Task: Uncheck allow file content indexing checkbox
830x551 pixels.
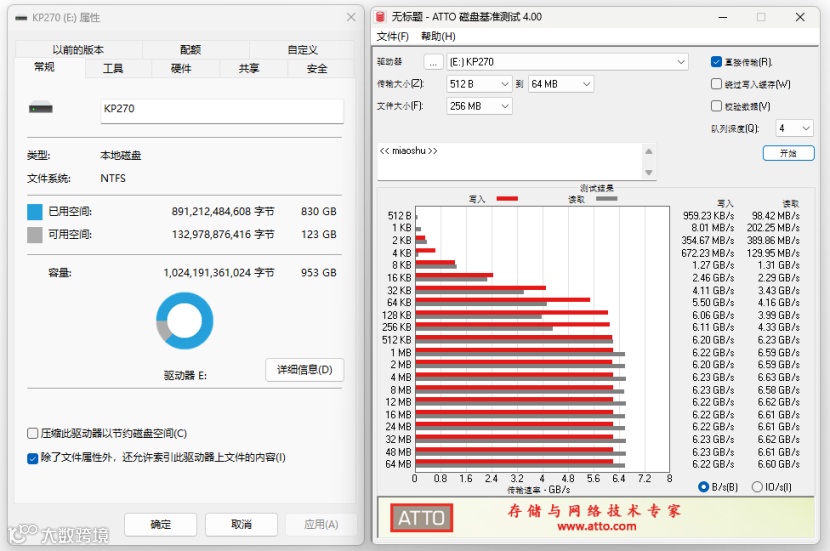Action: [32, 458]
